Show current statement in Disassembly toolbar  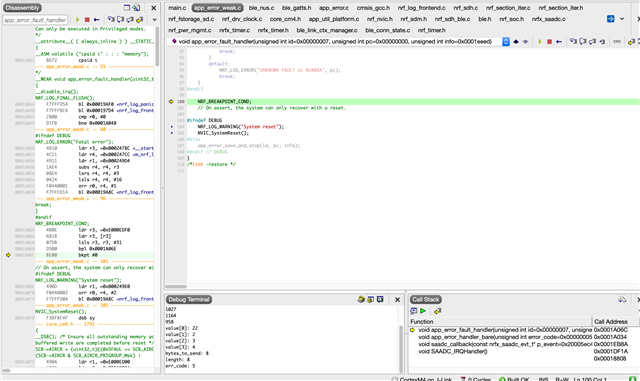coord(140,19)
